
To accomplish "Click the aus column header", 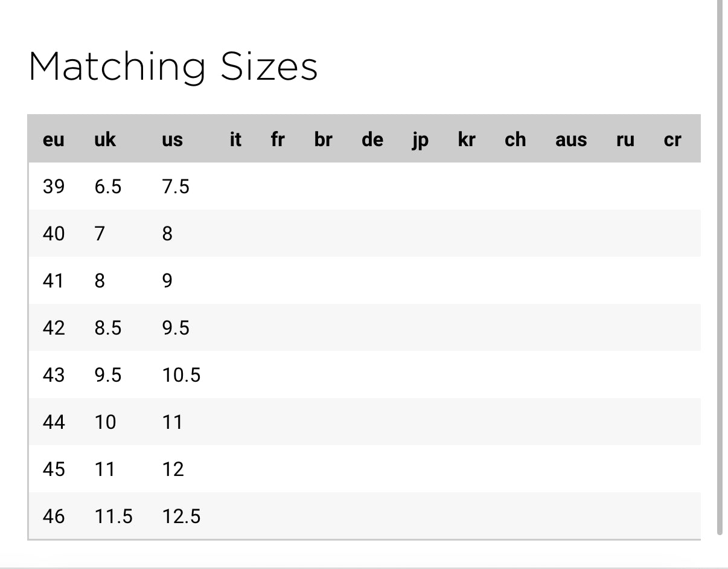I will (x=570, y=140).
